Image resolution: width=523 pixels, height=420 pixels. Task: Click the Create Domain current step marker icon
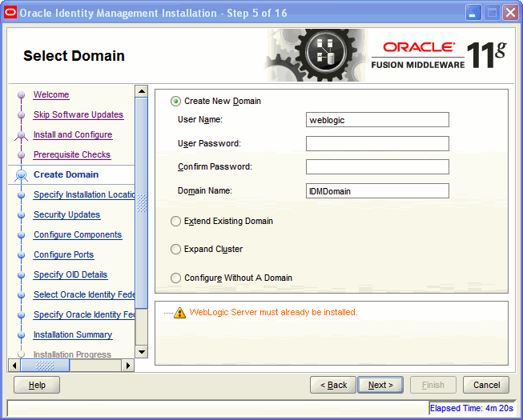click(x=22, y=175)
